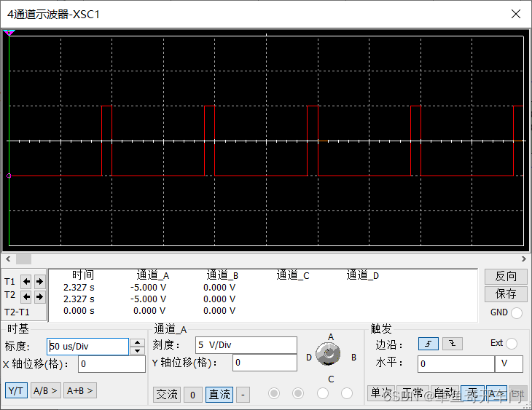Click the X 轴位移 offset field
The image size is (532, 410).
pos(112,364)
